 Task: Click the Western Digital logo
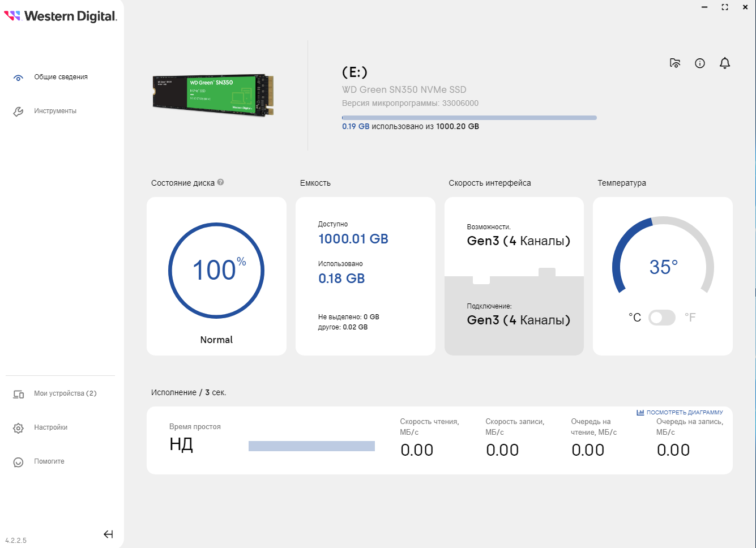click(x=61, y=16)
